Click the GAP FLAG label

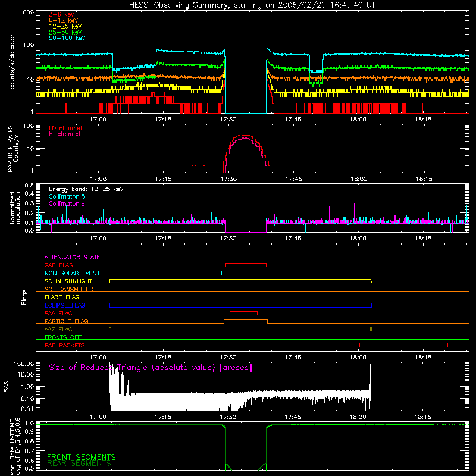58,265
